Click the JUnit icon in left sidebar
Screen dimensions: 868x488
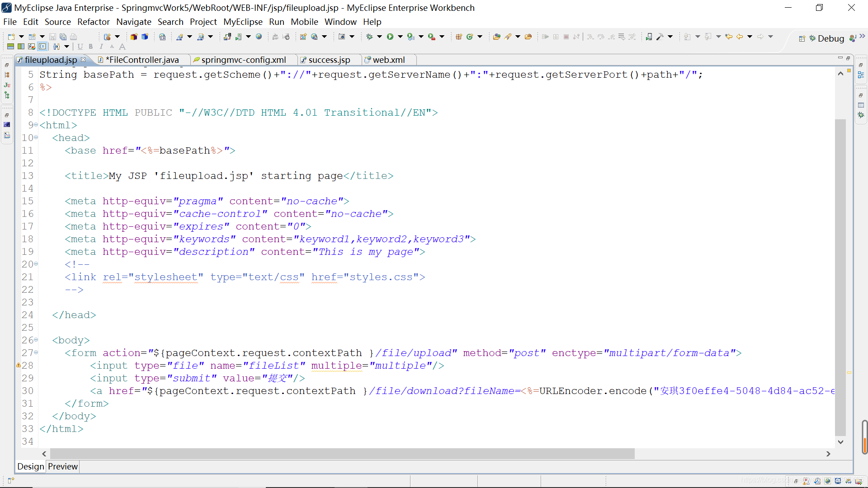pos(7,85)
